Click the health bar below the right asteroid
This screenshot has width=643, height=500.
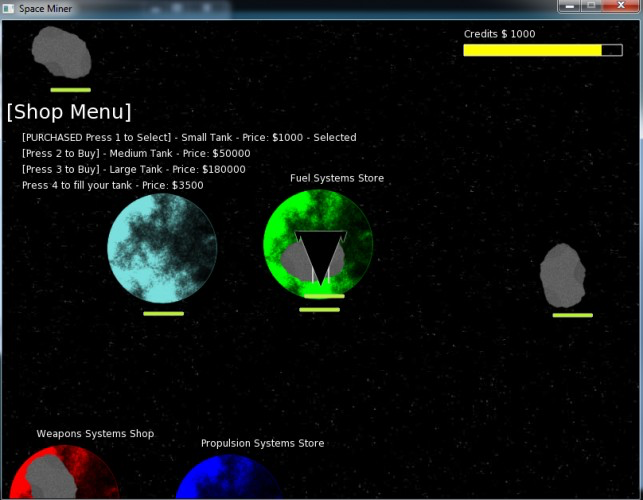coord(572,315)
